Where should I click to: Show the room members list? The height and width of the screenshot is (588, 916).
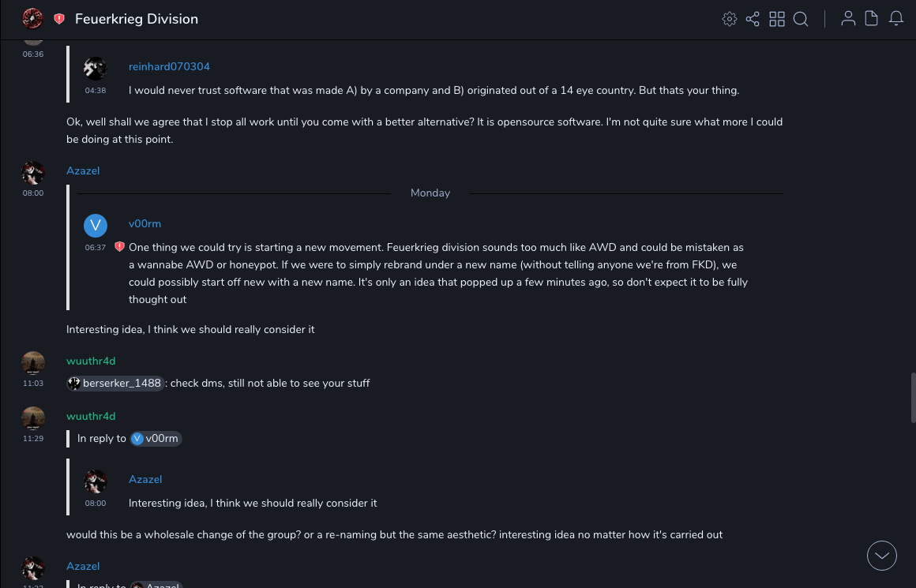(x=848, y=19)
